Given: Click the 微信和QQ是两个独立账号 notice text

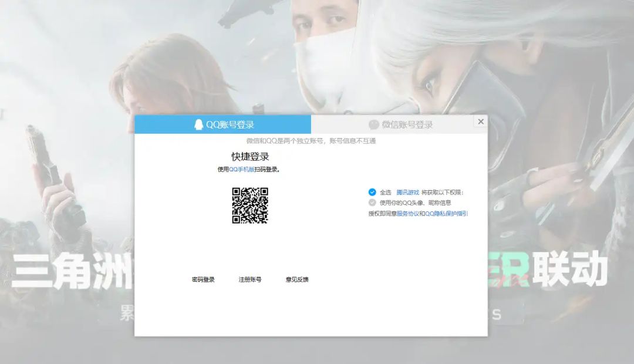Looking at the screenshot, I should point(311,141).
